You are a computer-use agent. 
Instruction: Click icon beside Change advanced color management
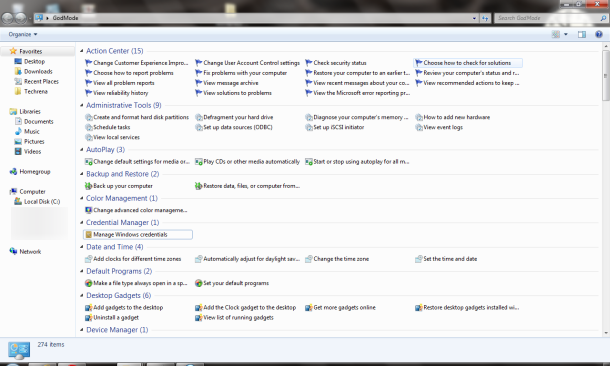point(89,210)
